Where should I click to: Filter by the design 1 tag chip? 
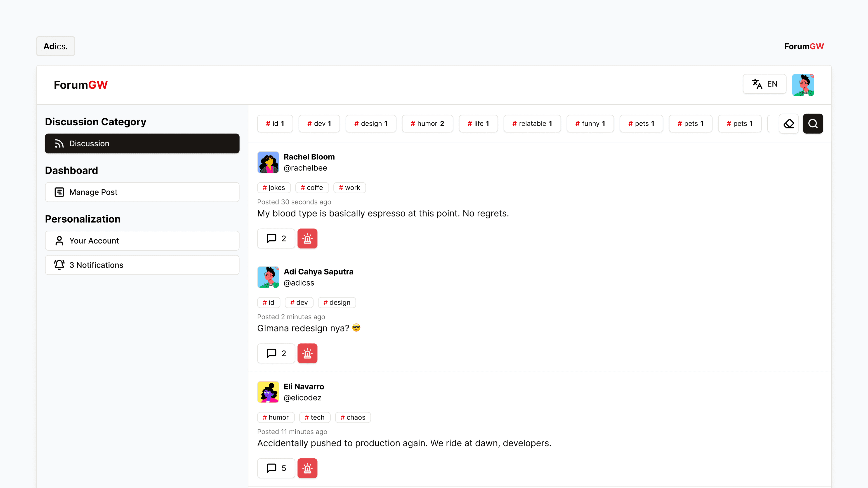tap(371, 124)
